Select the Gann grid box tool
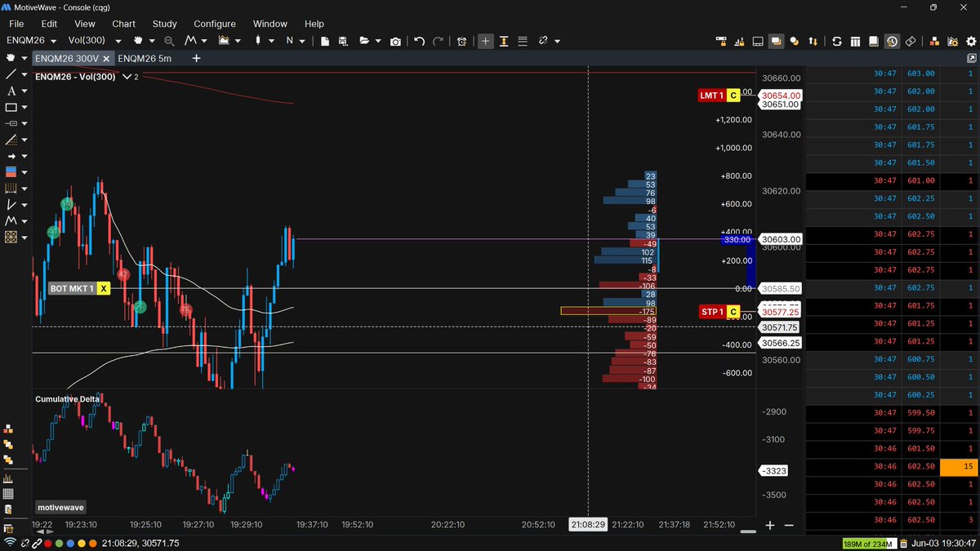 pyautogui.click(x=11, y=237)
